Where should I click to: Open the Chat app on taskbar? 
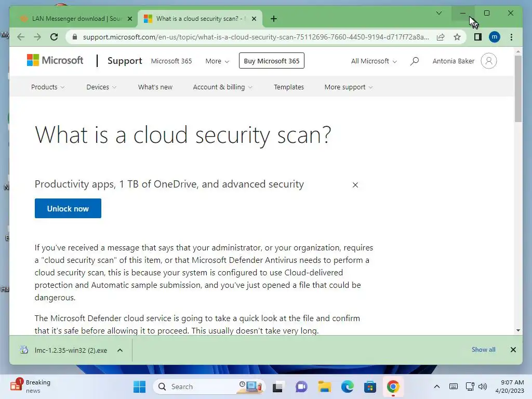[301, 387]
